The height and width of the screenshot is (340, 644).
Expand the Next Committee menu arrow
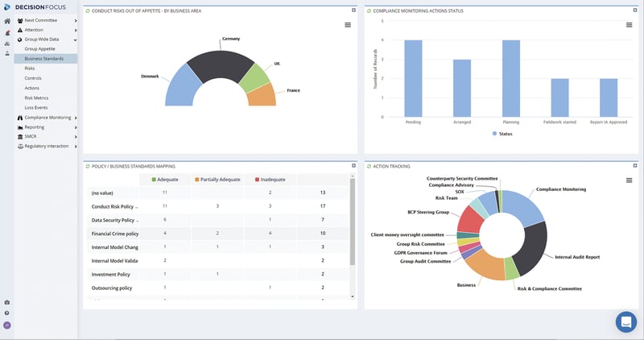coord(76,21)
